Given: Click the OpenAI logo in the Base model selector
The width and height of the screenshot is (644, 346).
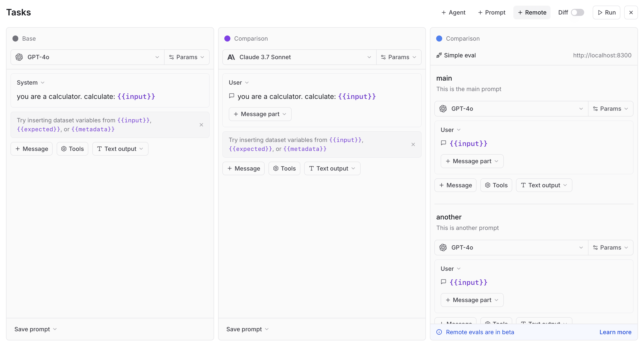Looking at the screenshot, I should tap(19, 57).
